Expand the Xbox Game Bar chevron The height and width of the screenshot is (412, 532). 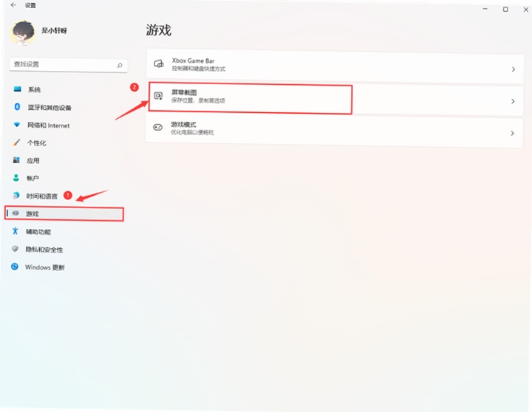[x=514, y=69]
